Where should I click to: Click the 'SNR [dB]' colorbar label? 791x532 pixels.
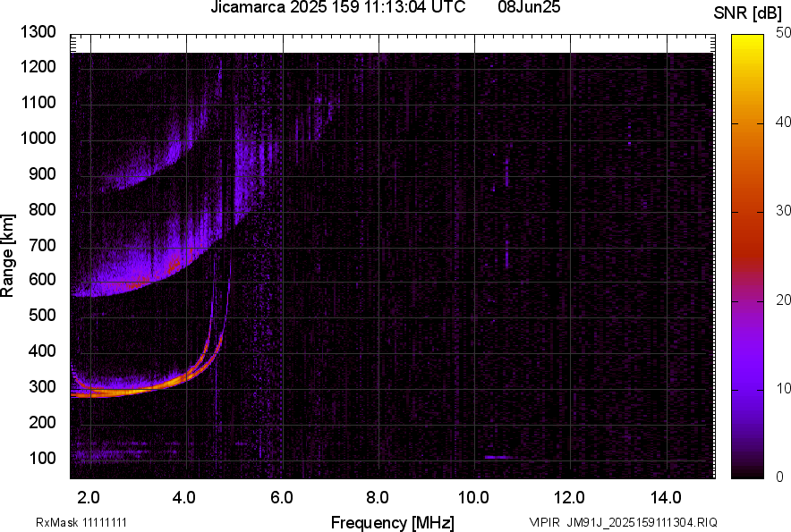click(748, 13)
